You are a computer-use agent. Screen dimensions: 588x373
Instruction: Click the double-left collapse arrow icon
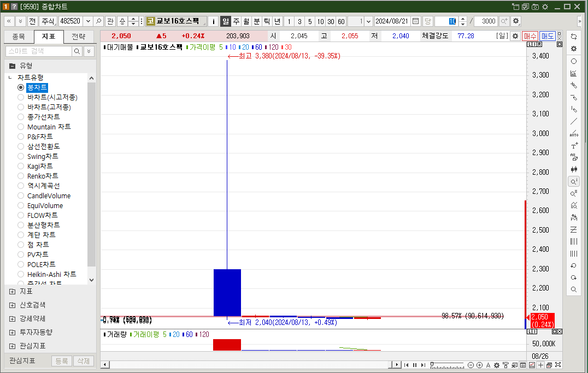tap(9, 21)
